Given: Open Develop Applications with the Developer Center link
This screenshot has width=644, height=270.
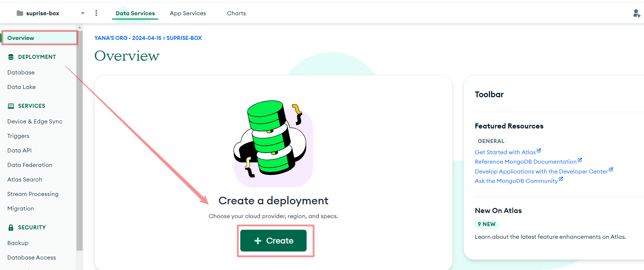Looking at the screenshot, I should click(x=541, y=171).
